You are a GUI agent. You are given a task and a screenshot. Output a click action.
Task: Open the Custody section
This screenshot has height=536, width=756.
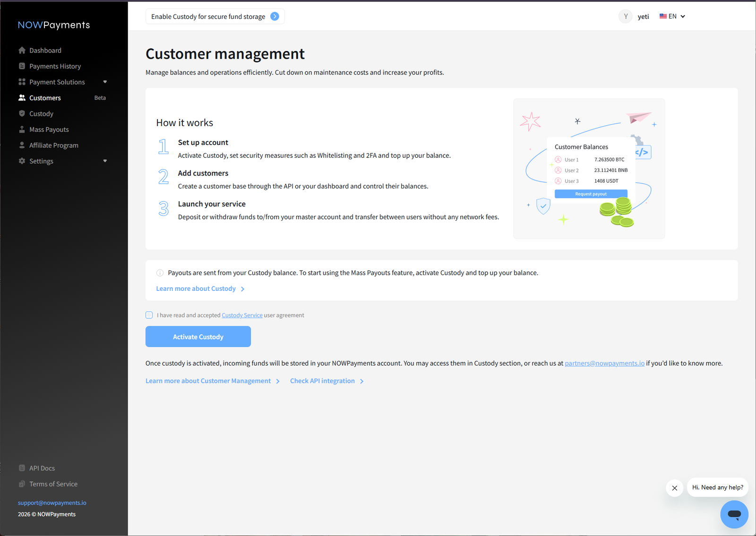click(42, 113)
